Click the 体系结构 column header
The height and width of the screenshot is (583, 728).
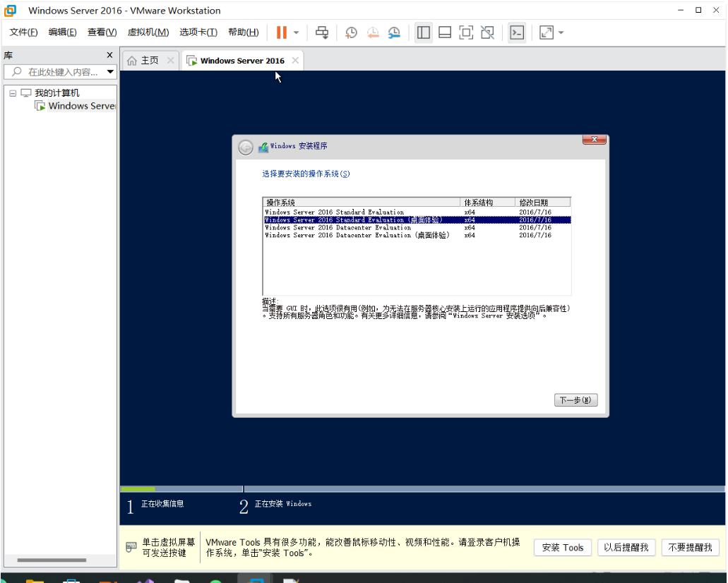(x=487, y=203)
